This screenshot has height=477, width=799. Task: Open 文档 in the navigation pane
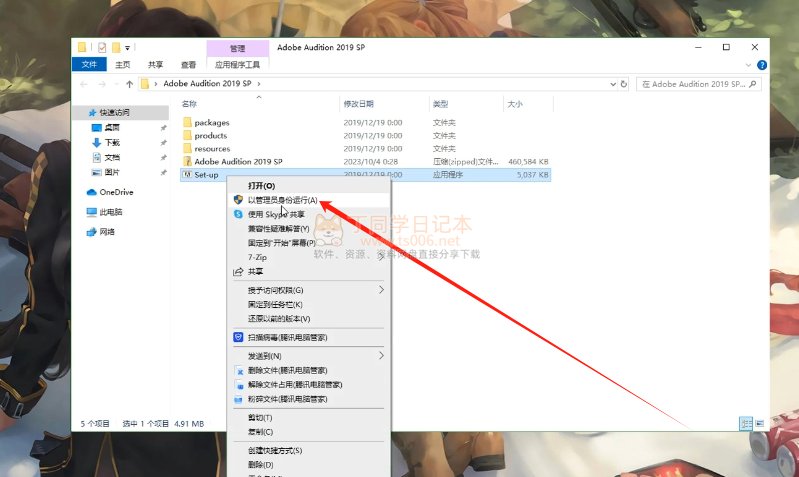pyautogui.click(x=112, y=157)
